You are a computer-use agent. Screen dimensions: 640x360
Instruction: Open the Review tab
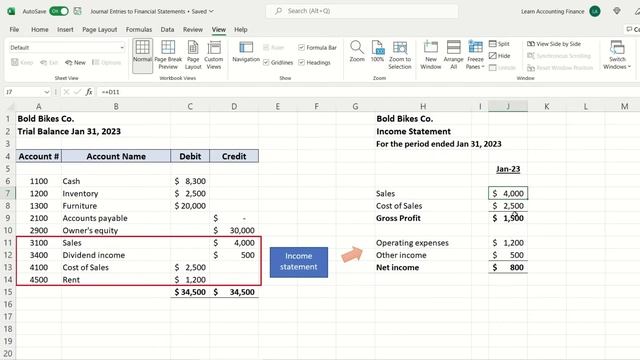pyautogui.click(x=193, y=29)
